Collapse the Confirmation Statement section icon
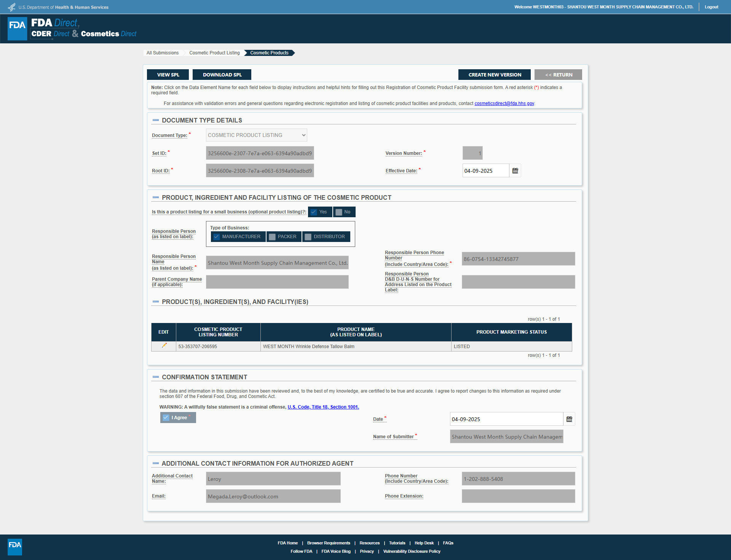 tap(155, 377)
